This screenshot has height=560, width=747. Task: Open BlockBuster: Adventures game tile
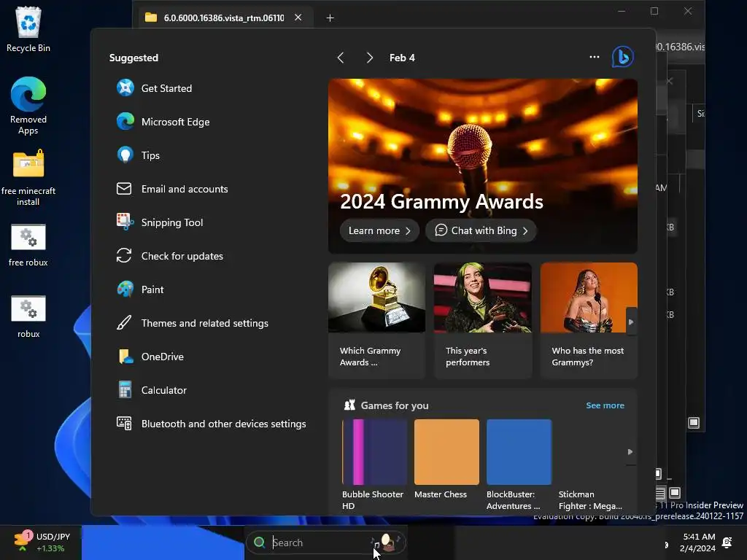coord(519,464)
